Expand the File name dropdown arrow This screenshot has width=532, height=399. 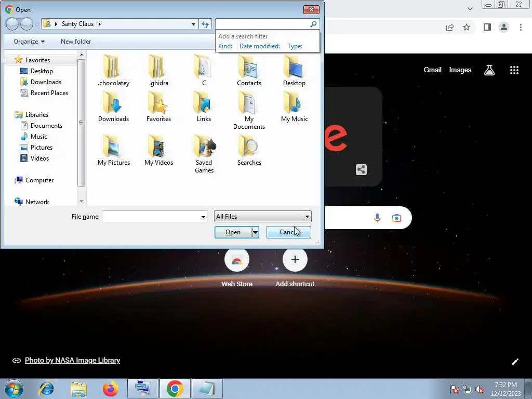coord(203,217)
